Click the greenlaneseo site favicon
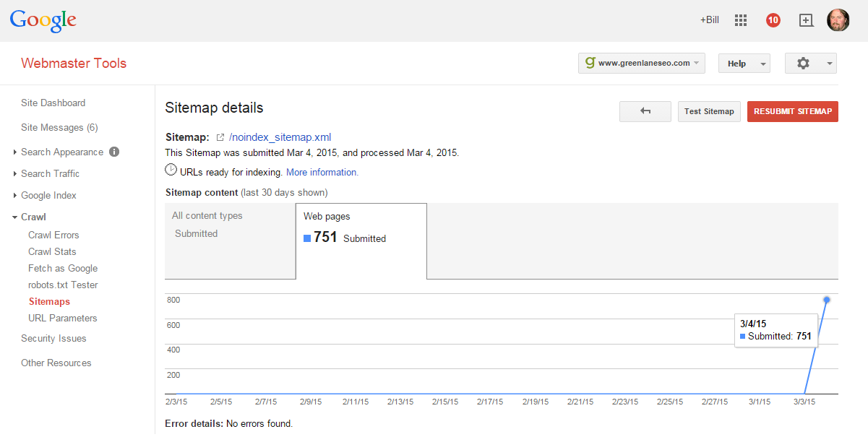 tap(590, 63)
